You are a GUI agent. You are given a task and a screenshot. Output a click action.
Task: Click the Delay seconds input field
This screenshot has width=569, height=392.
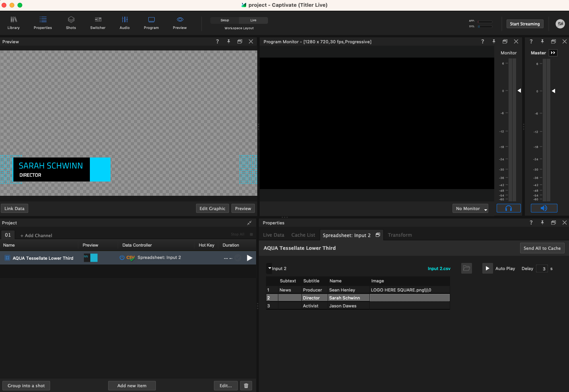542,269
